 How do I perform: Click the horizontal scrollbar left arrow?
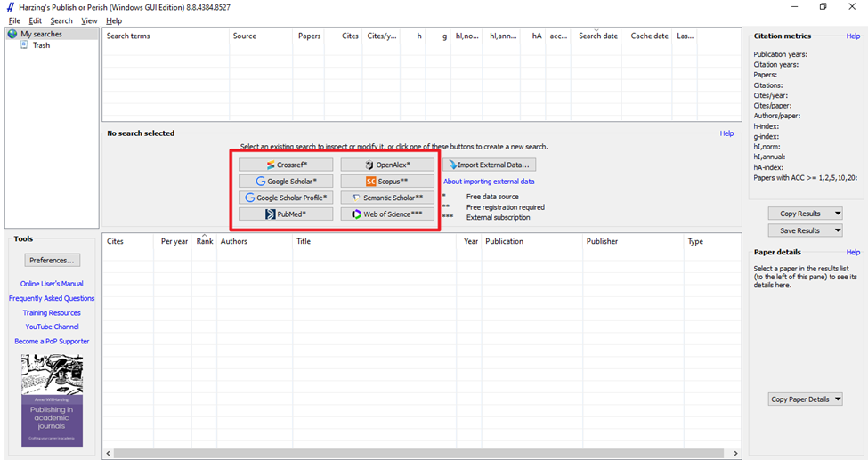pos(109,454)
